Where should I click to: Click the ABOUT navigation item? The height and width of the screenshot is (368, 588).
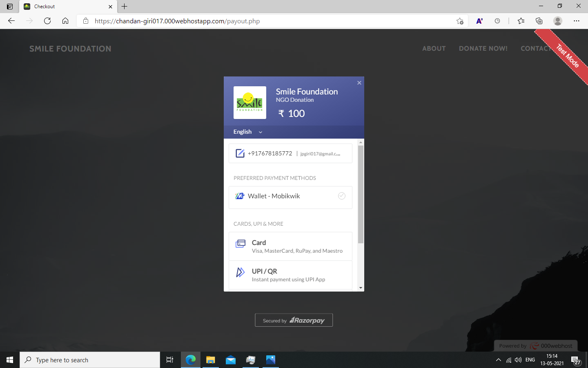[434, 48]
